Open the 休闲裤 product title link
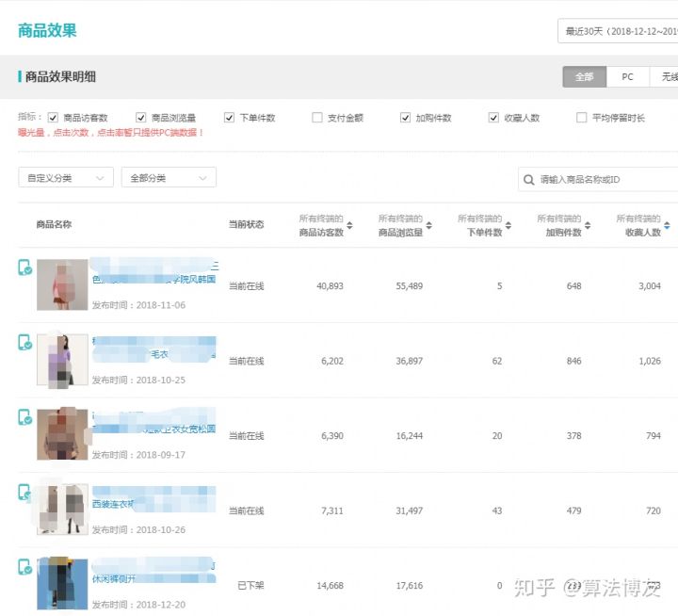Screen dimensions: 678x616 click(x=115, y=577)
